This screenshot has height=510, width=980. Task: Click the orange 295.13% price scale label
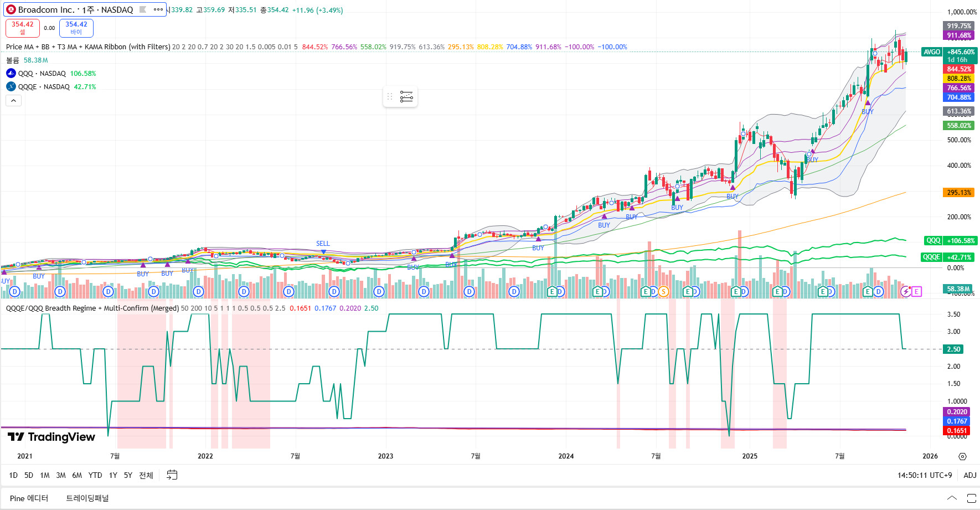[x=958, y=193]
